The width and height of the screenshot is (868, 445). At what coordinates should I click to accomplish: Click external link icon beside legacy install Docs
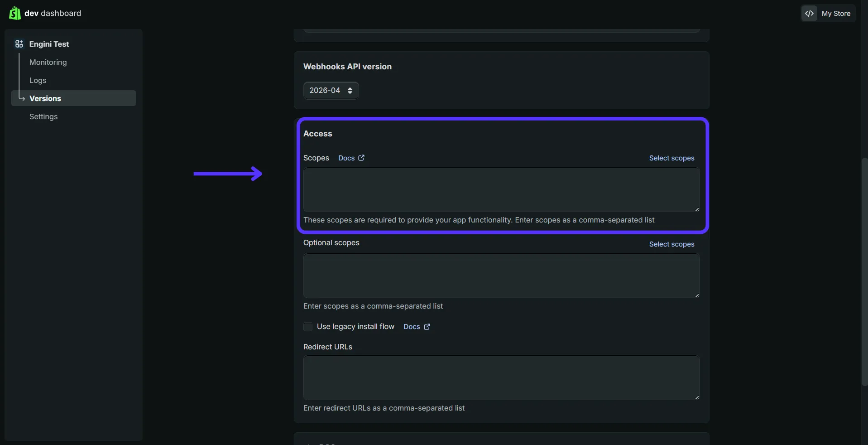coord(427,327)
